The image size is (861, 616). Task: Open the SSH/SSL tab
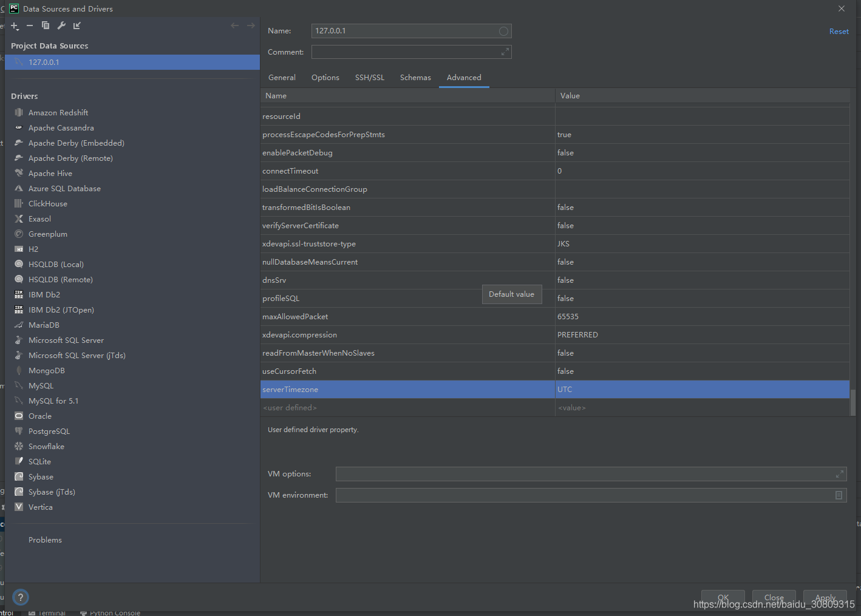370,78
